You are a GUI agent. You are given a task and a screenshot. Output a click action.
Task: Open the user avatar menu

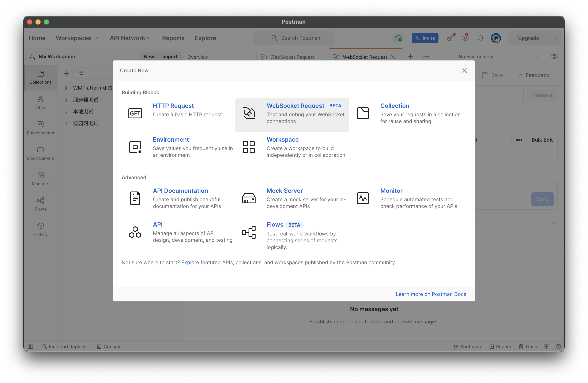click(496, 38)
